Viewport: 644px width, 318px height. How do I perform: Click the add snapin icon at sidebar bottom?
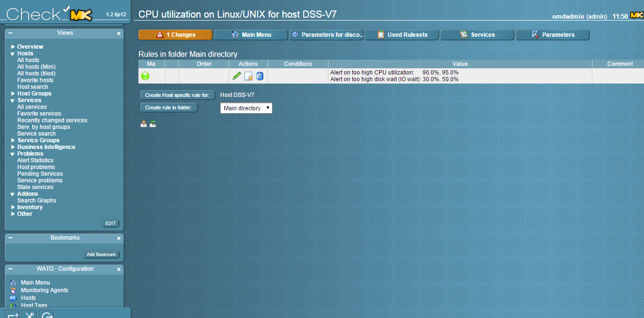point(13,314)
